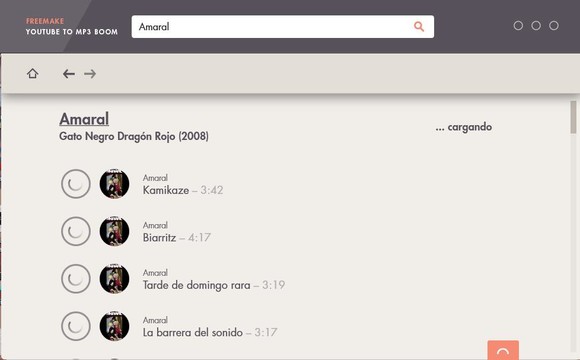
Task: Select the La barrera del sonido track
Action: point(193,332)
